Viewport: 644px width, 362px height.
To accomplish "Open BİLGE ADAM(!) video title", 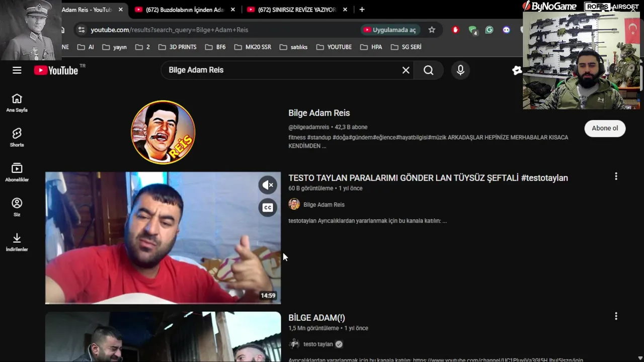I will (x=317, y=318).
